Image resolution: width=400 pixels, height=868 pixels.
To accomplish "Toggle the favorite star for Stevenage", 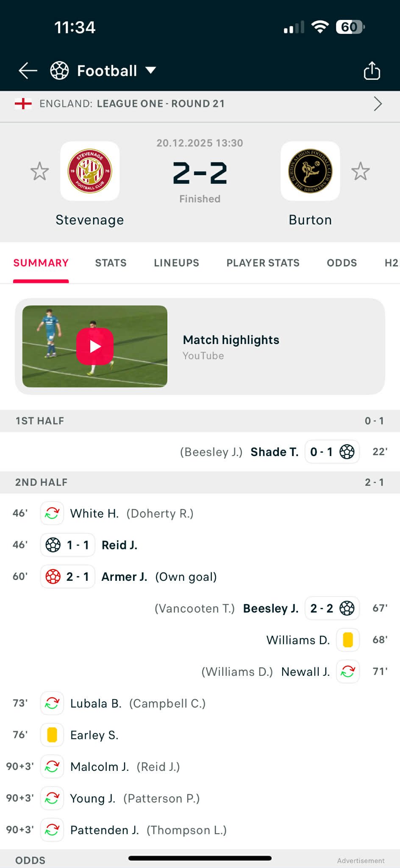I will (39, 171).
